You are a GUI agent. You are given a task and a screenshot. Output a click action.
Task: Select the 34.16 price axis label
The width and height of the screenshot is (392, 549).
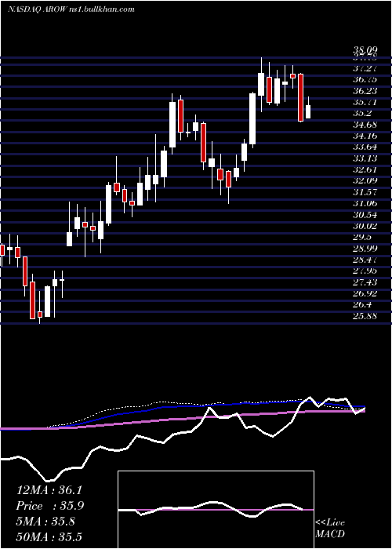click(365, 136)
